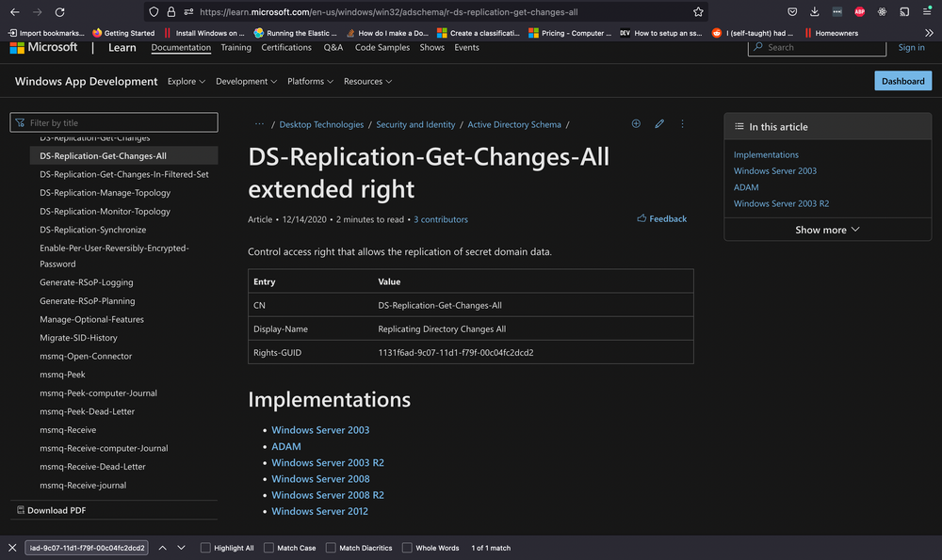Check the Match Case option
The width and height of the screenshot is (942, 560).
tap(269, 548)
